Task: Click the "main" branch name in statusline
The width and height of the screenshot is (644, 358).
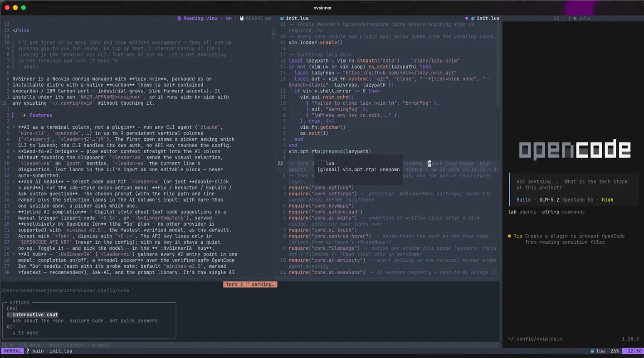Action: [38, 351]
